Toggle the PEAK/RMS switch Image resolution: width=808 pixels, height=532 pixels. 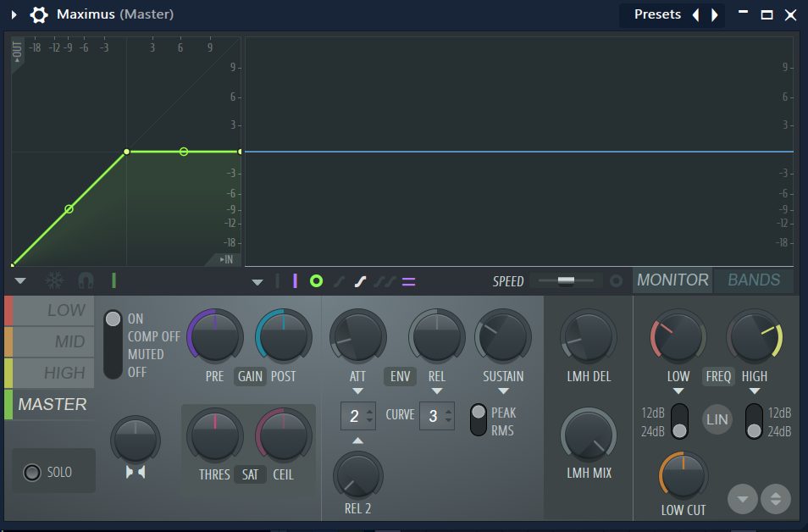point(479,419)
